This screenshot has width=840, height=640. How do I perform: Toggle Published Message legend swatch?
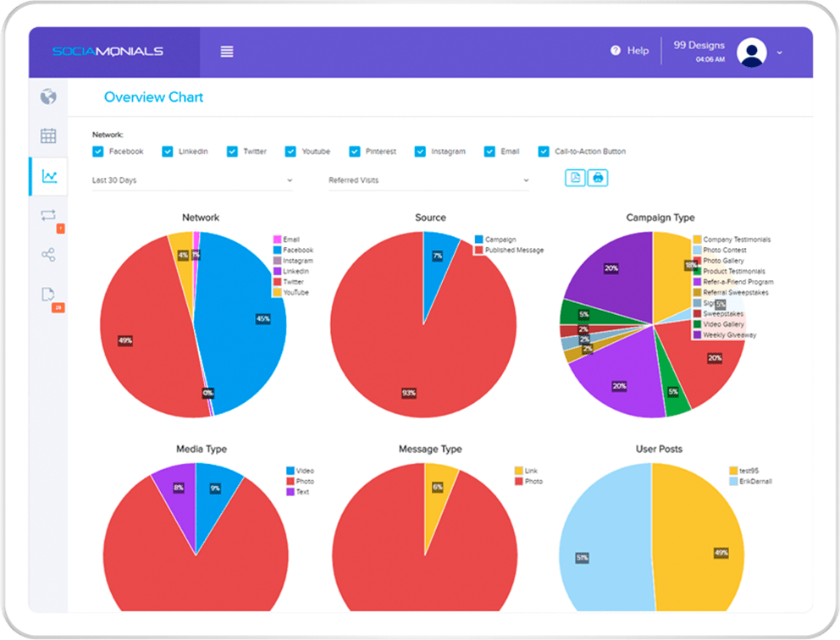[479, 250]
